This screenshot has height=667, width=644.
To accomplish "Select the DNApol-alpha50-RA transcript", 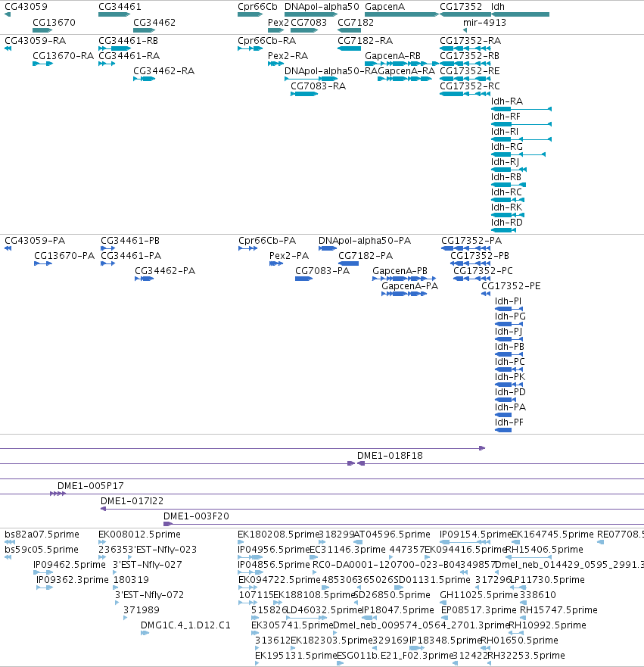I will tap(312, 79).
